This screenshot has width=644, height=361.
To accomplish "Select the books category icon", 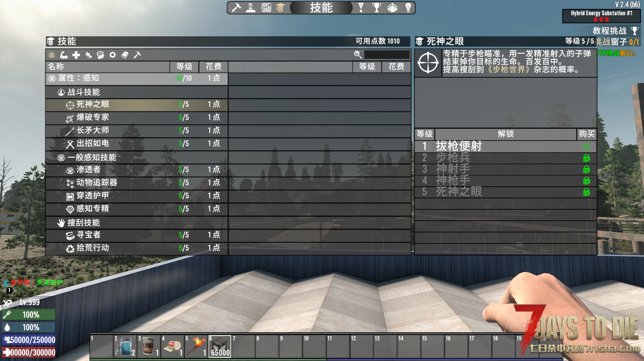I will click(125, 55).
